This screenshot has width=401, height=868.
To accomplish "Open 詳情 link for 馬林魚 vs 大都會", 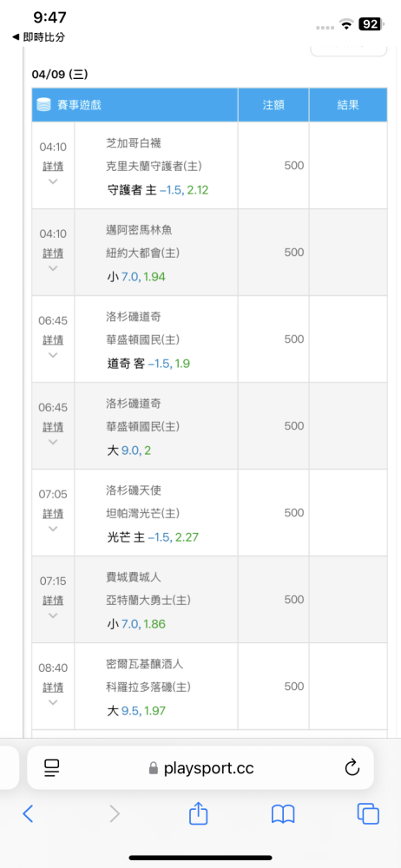I will pyautogui.click(x=53, y=253).
